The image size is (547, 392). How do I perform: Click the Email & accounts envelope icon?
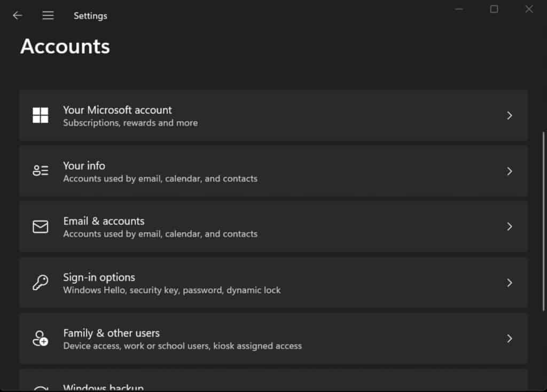tap(40, 226)
